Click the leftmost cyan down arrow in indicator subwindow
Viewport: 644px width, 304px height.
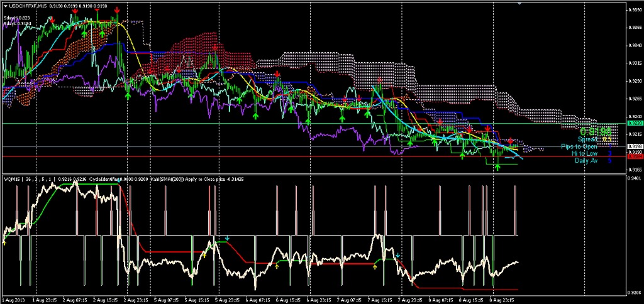(228, 239)
